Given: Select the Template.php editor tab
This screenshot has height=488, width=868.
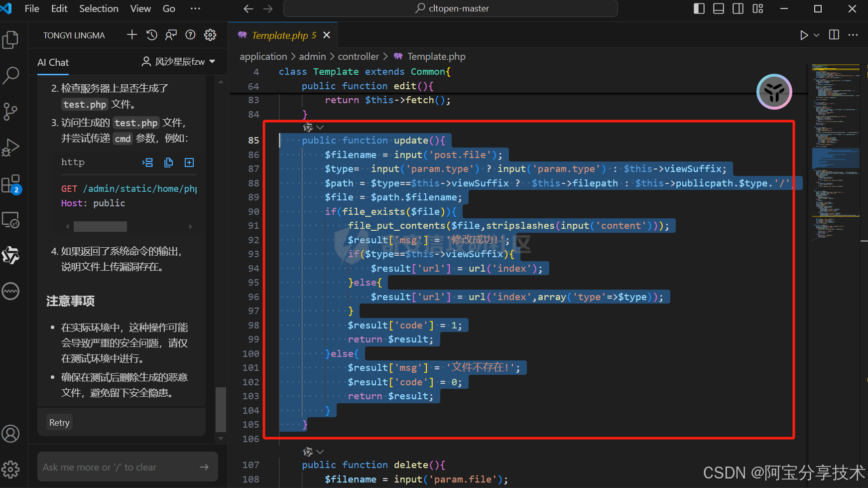Looking at the screenshot, I should point(283,35).
